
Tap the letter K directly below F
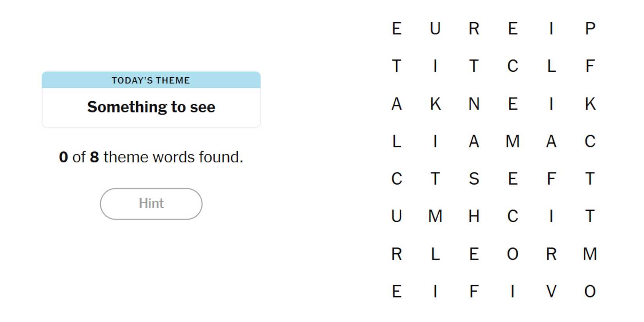(590, 104)
